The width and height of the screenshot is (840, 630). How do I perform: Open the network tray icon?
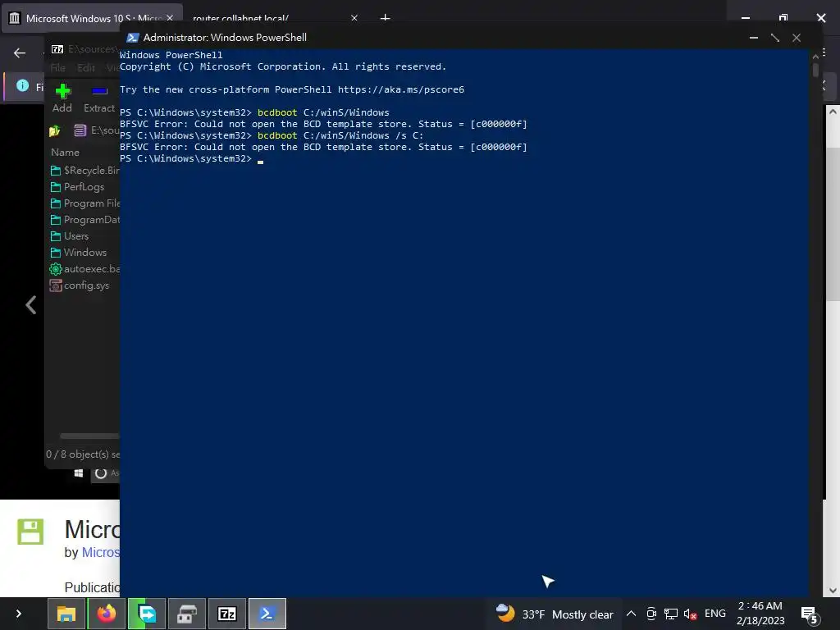tap(670, 614)
